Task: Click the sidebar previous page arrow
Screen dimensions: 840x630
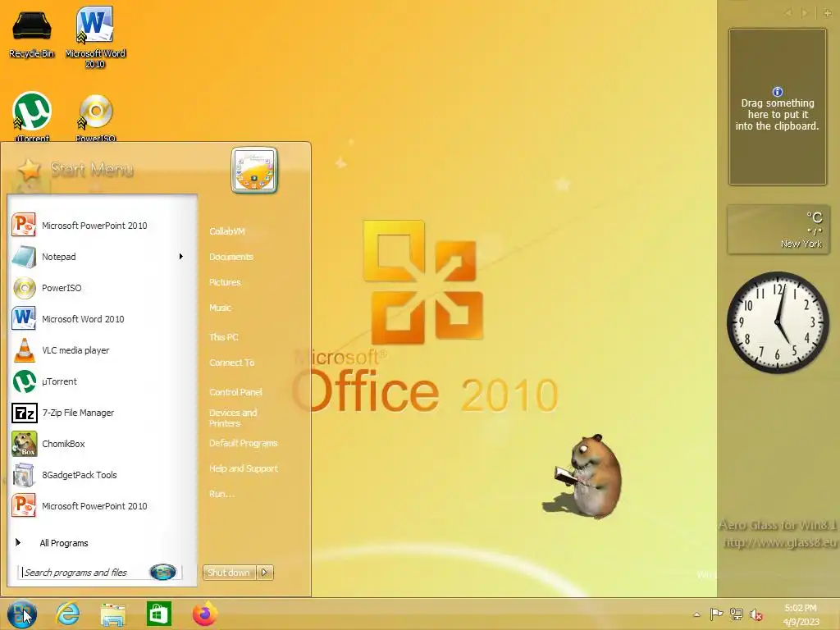Action: 788,13
